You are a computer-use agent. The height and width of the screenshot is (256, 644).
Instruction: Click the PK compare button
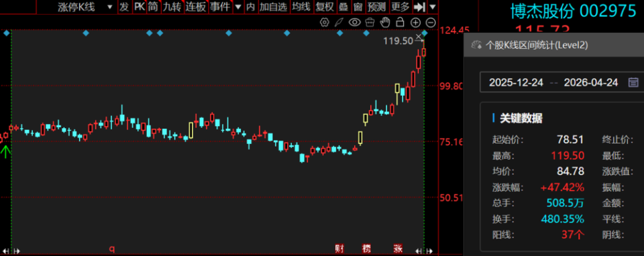(x=140, y=7)
